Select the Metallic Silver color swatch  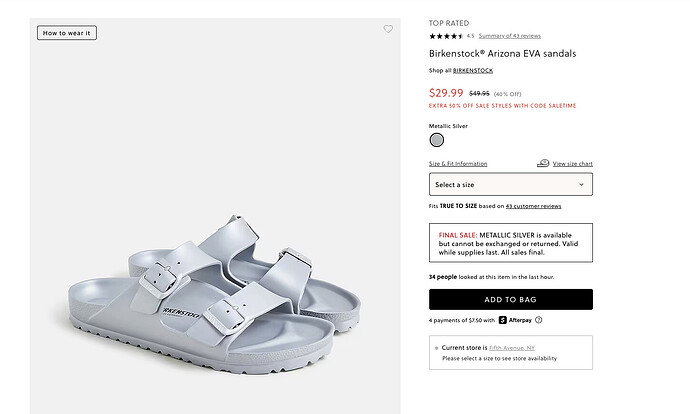(x=436, y=141)
